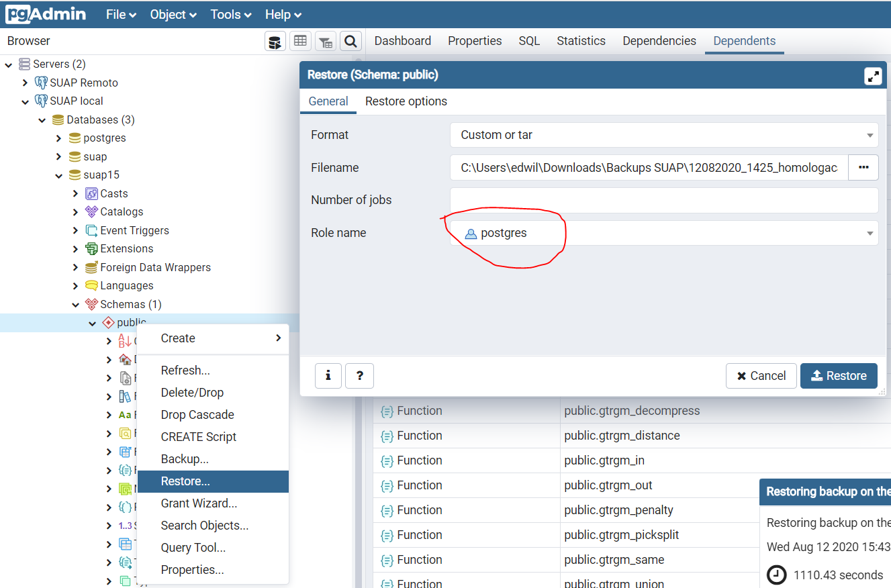Image resolution: width=891 pixels, height=588 pixels.
Task: Click the Schemas node icon
Action: 92,305
